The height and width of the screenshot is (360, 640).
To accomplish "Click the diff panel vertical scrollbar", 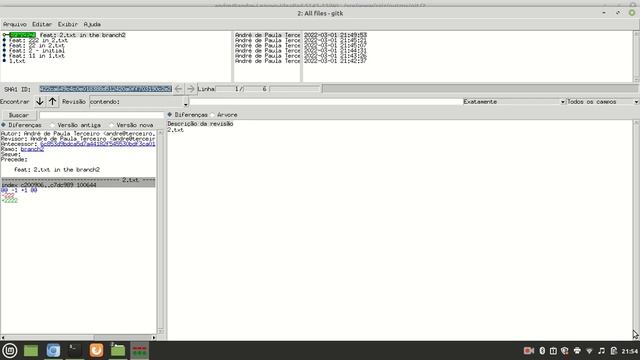I will pyautogui.click(x=160, y=231).
